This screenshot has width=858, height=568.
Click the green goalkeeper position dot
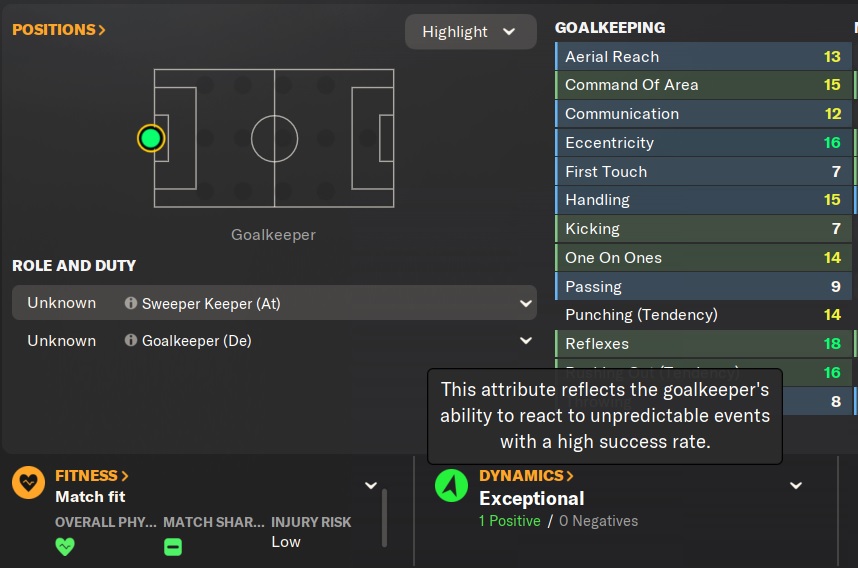point(151,138)
